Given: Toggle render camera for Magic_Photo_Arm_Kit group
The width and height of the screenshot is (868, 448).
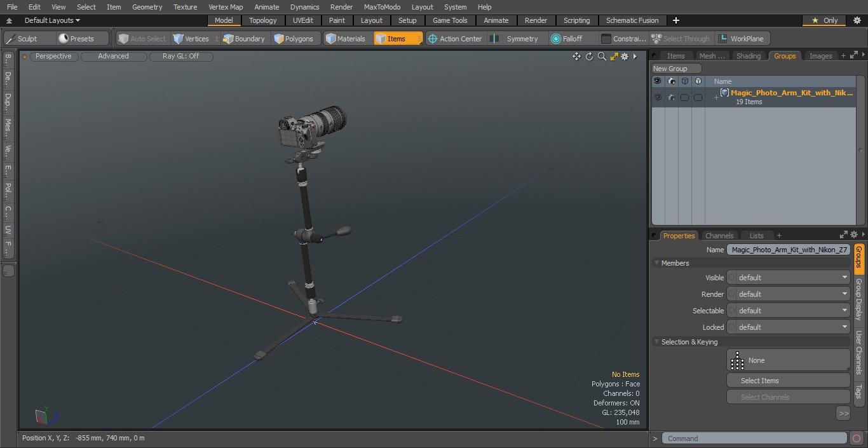Looking at the screenshot, I should (672, 97).
